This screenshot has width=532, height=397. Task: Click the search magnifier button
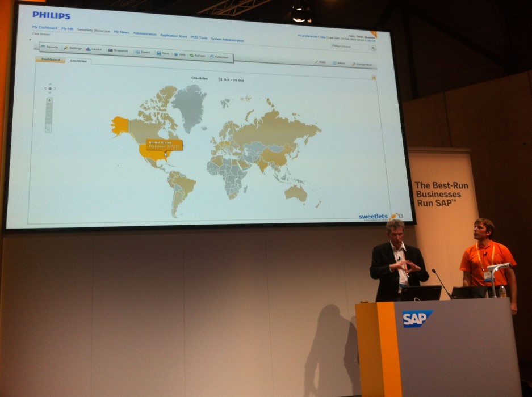(x=374, y=48)
